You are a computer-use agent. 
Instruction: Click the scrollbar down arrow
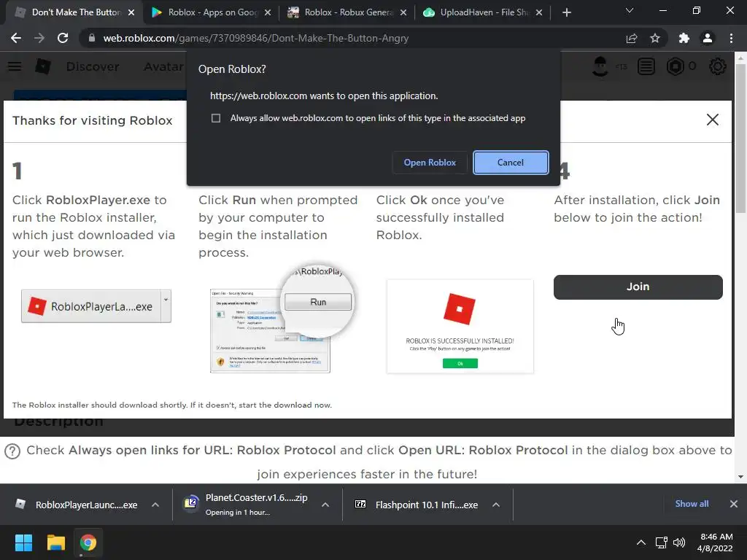click(x=740, y=477)
